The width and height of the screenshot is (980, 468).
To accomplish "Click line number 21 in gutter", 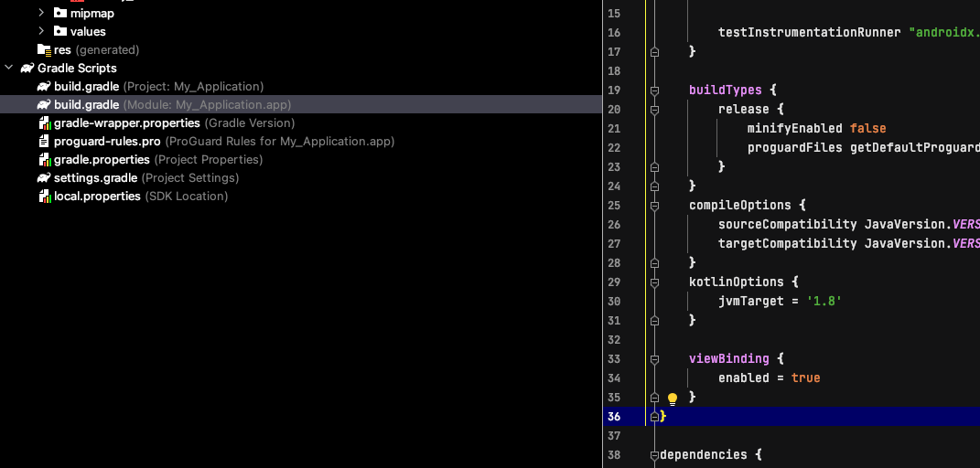I will [x=614, y=129].
